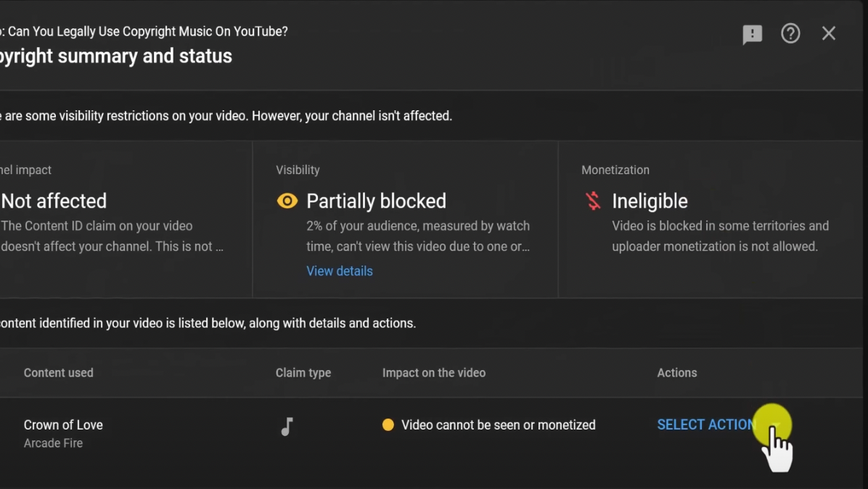Image resolution: width=868 pixels, height=489 pixels.
Task: Click the visibility restrictions notice text
Action: pos(226,116)
